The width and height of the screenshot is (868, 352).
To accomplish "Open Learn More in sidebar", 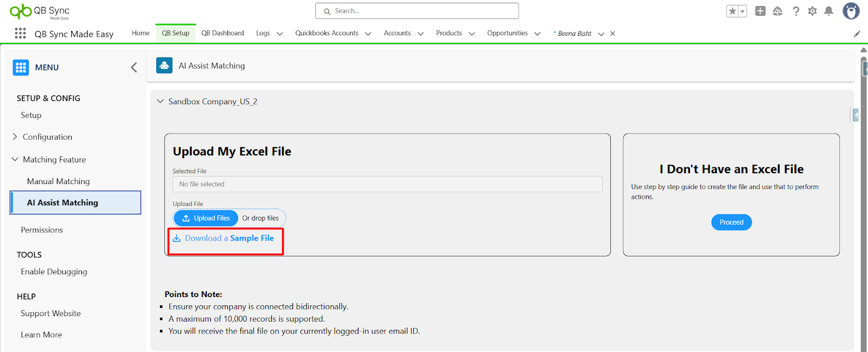I will 41,335.
